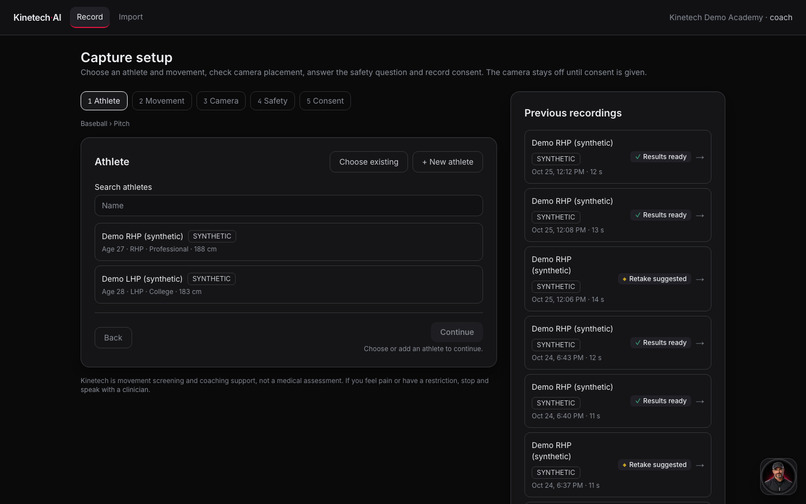Viewport: 806px width, 504px height.
Task: Go to step 5 Consent
Action: tap(325, 101)
